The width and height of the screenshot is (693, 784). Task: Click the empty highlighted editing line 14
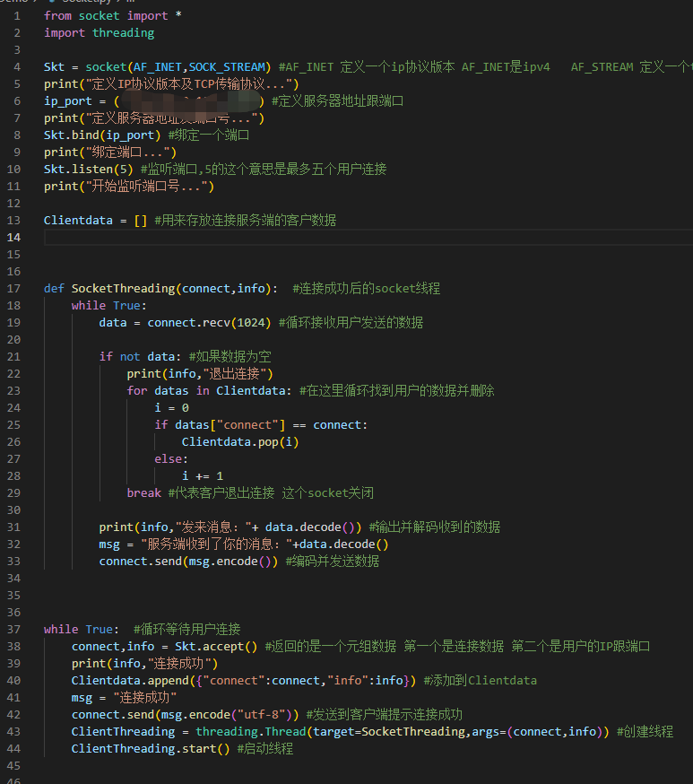coord(368,238)
